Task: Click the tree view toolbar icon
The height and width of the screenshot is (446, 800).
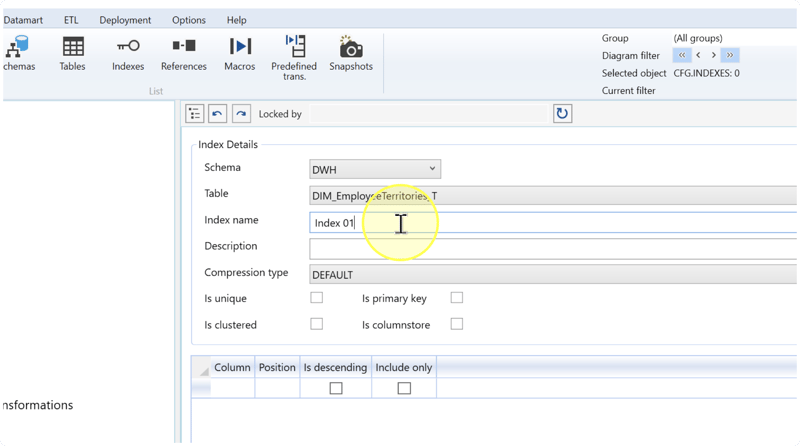Action: (x=194, y=114)
